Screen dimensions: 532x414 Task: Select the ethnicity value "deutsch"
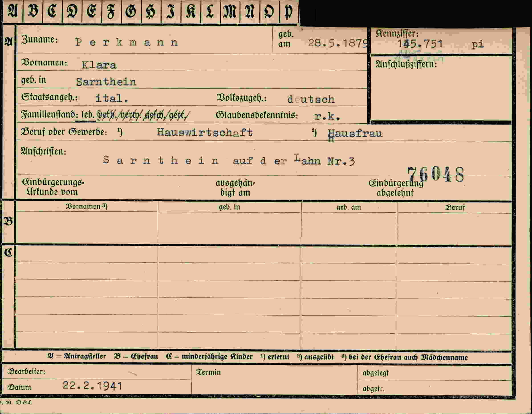point(311,99)
